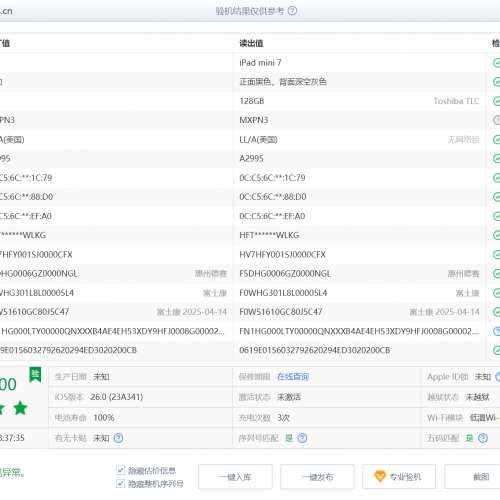This screenshot has width=500, height=500.
Task: Select MXPN3 in read value column
Action: (x=254, y=120)
